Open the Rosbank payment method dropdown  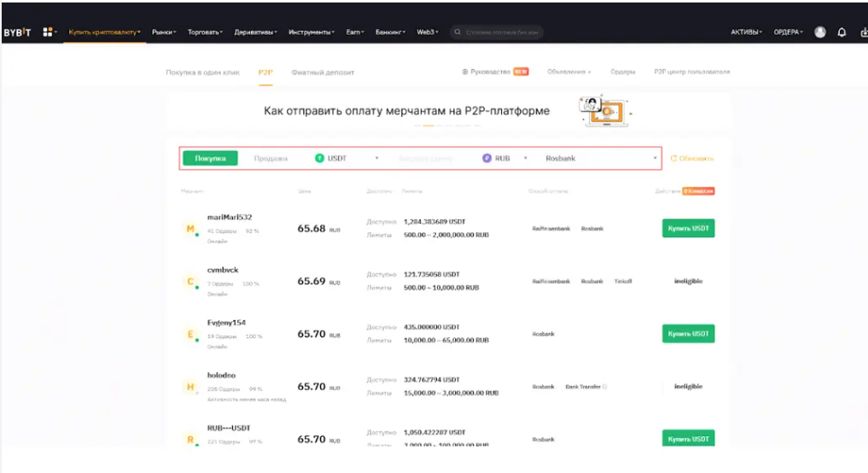(x=601, y=159)
